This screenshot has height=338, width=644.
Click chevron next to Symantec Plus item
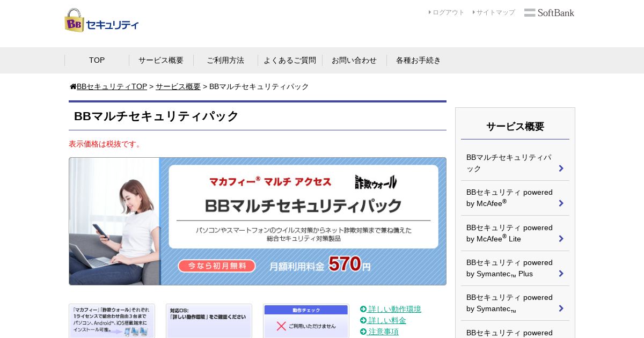click(561, 274)
